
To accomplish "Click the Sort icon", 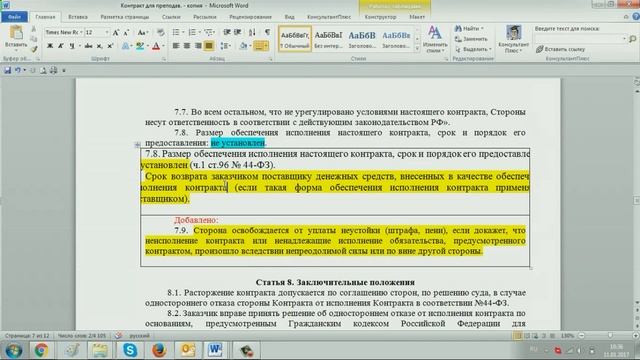I will [252, 32].
